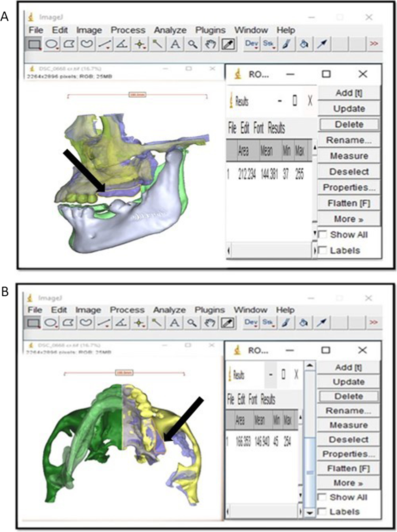
Task: Select Polygon tool in panel A toolbar
Action: [69, 44]
